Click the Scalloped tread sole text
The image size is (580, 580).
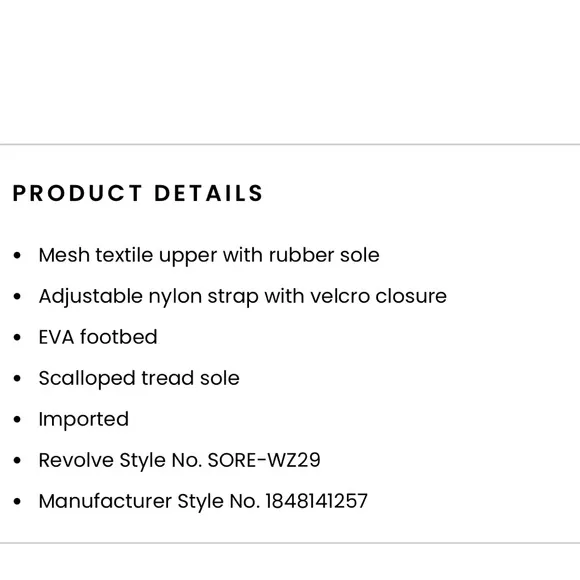pos(139,378)
